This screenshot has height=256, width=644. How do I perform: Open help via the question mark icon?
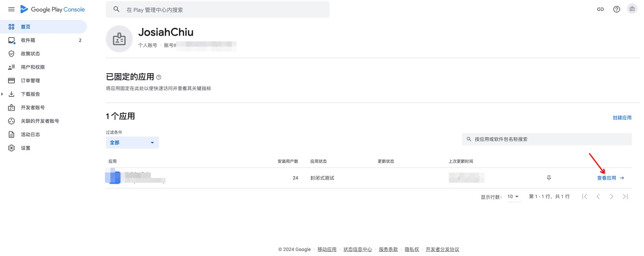[617, 9]
